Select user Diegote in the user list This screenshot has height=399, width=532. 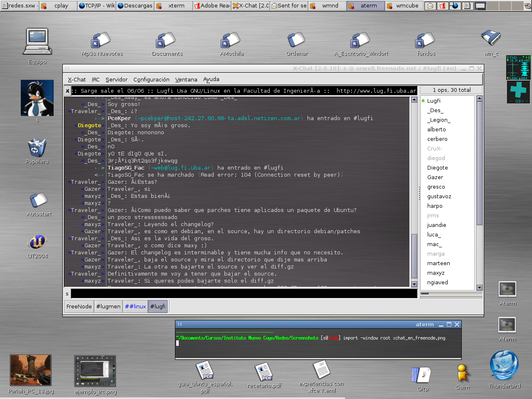pyautogui.click(x=437, y=168)
